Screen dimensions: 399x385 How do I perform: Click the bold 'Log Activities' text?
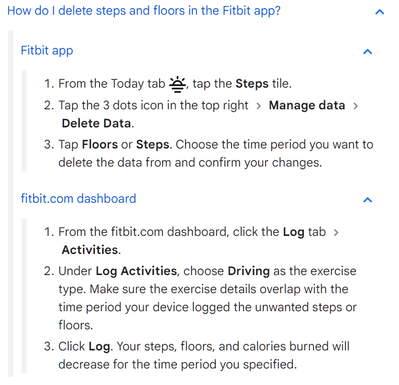pos(136,271)
